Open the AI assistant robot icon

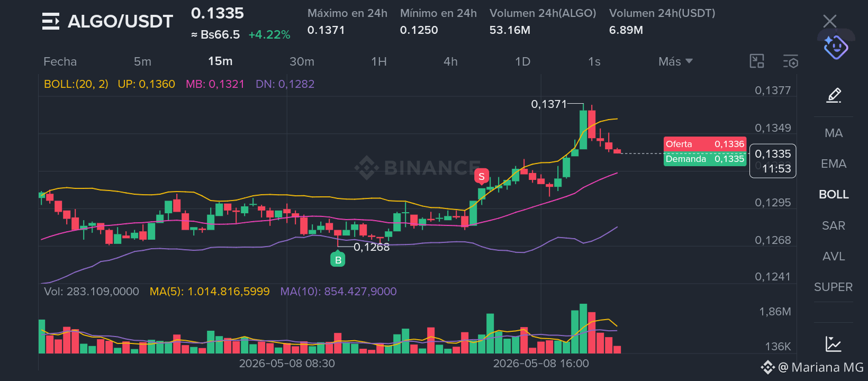(836, 47)
